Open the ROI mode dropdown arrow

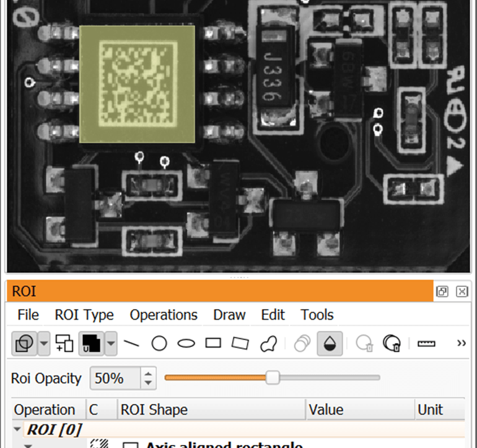coord(44,343)
